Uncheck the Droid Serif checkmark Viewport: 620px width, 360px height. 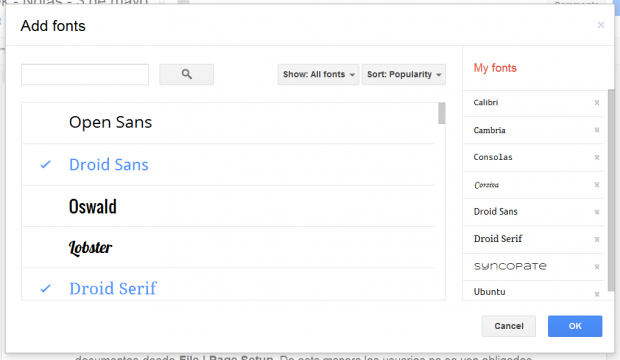point(45,288)
